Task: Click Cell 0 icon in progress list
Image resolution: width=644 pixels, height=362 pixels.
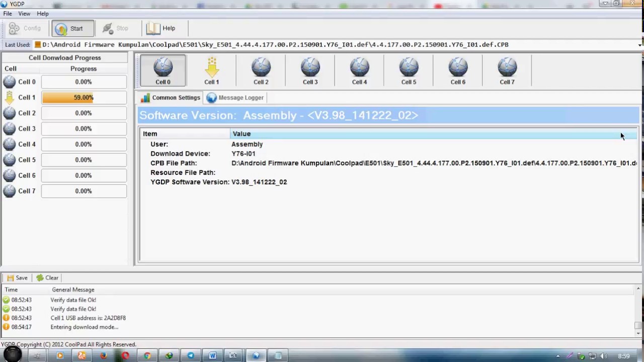Action: point(9,82)
